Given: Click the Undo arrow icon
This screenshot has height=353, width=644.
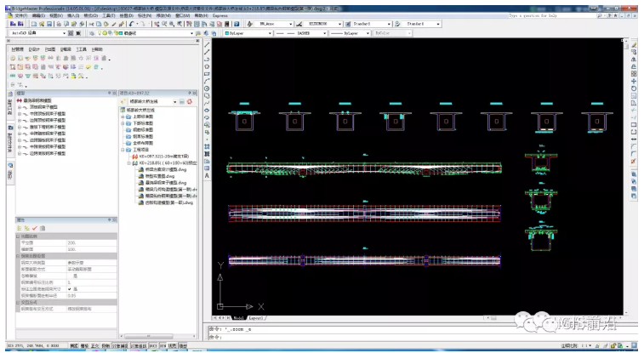Looking at the screenshot, I should (x=131, y=24).
